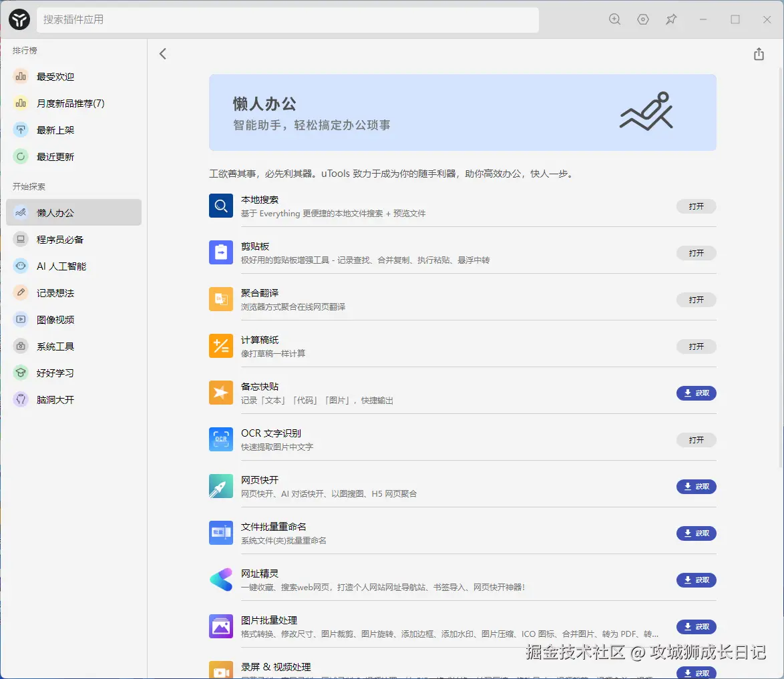Click the 剪贴板 title text

255,246
